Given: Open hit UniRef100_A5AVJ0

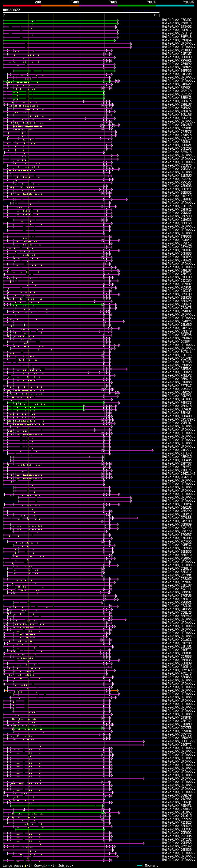Looking at the screenshot, I should pyautogui.click(x=177, y=23).
